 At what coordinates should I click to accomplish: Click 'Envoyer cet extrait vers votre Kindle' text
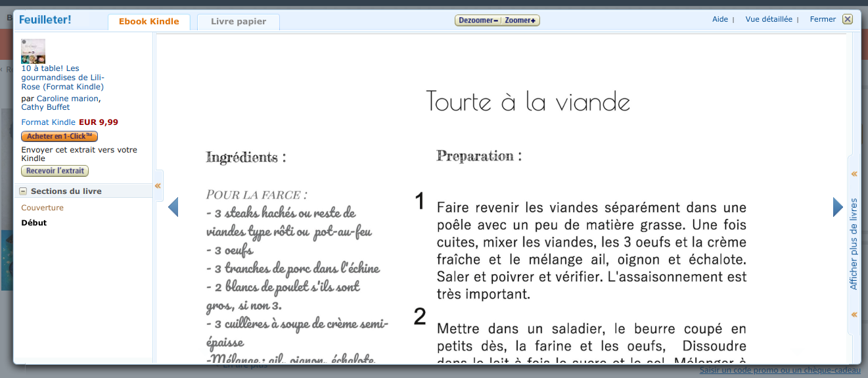[80, 154]
